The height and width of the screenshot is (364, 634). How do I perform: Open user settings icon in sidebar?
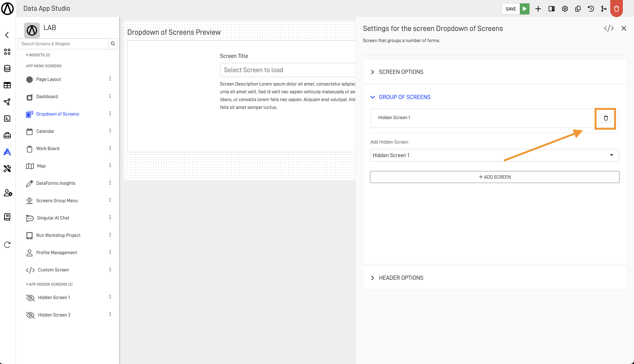(8, 193)
